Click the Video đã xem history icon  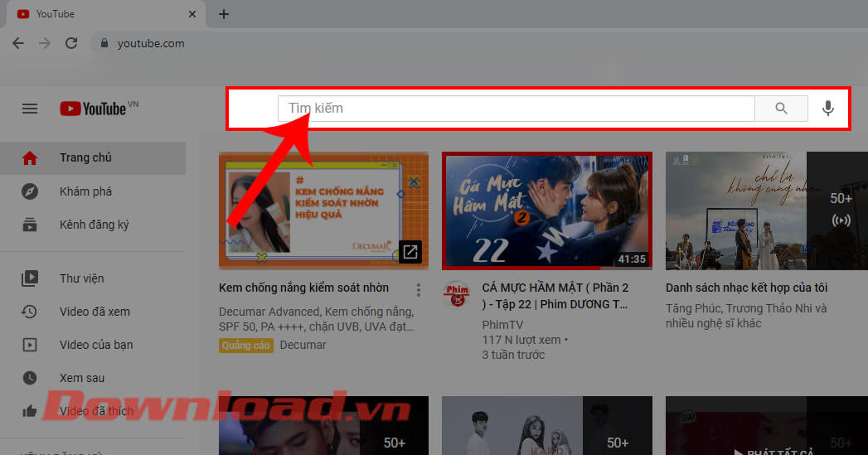[30, 312]
